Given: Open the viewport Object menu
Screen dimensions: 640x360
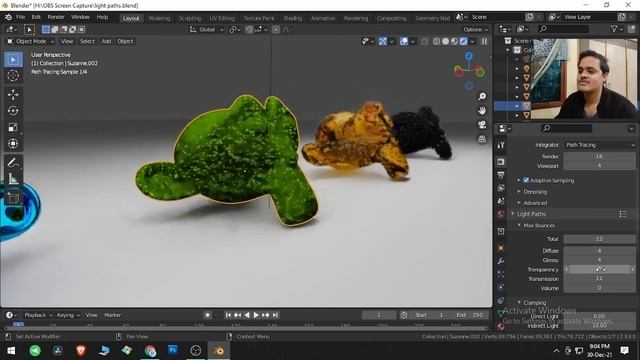Looking at the screenshot, I should pos(125,41).
